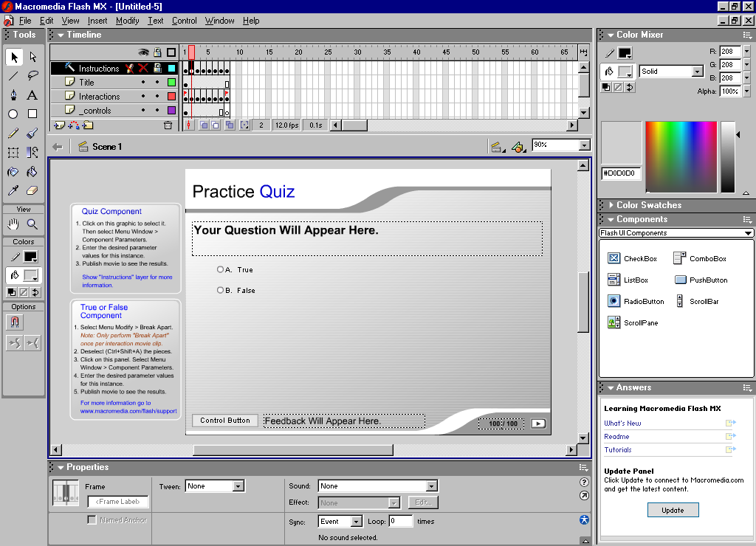
Task: Select the A. True radio button
Action: pyautogui.click(x=220, y=269)
